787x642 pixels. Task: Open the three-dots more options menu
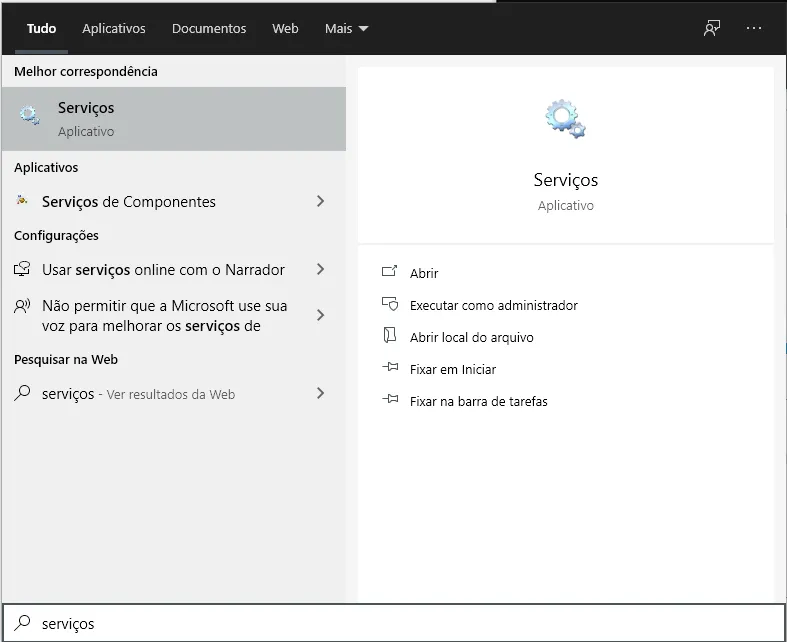tap(754, 28)
